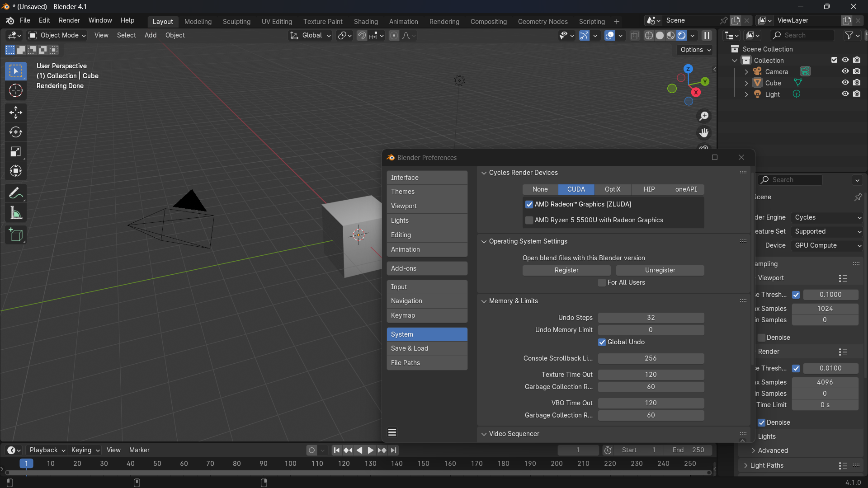
Task: Select the Scale tool
Action: [x=16, y=151]
